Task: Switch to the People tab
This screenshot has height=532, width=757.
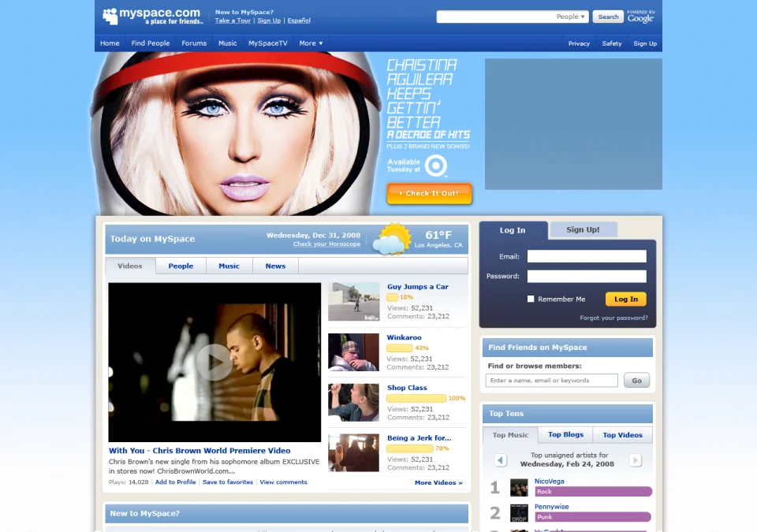Action: [x=181, y=266]
